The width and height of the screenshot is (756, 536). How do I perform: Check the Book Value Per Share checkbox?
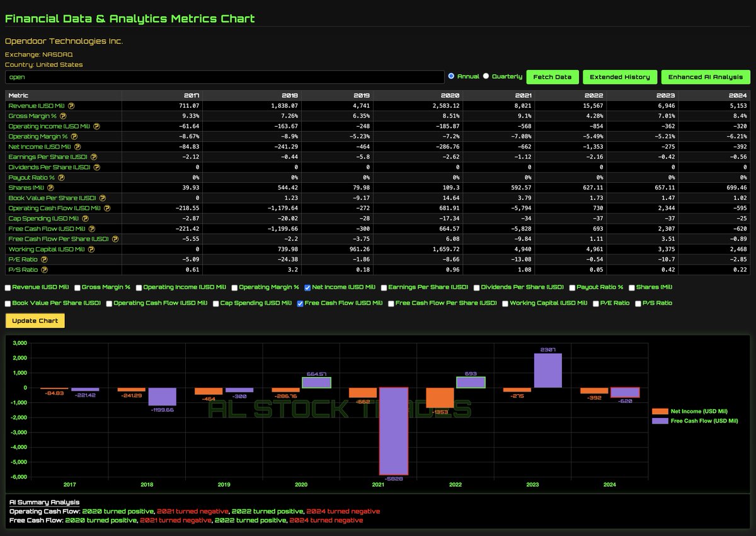click(x=8, y=303)
